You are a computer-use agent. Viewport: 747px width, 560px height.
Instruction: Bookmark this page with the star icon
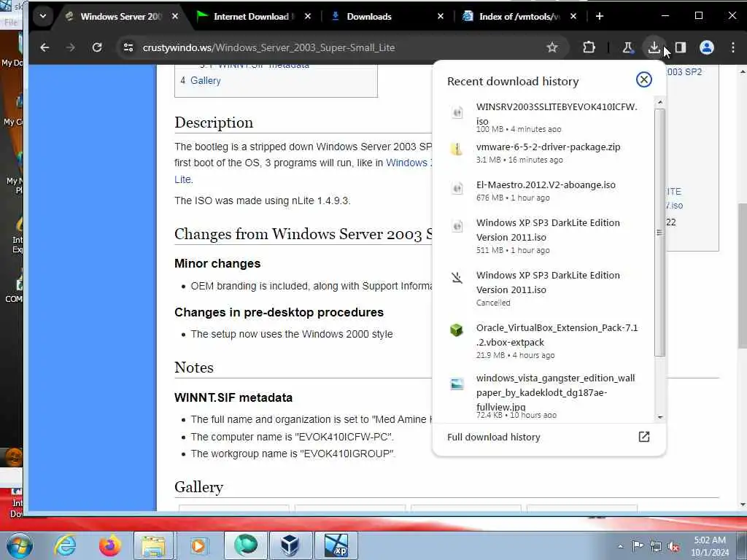pyautogui.click(x=552, y=47)
